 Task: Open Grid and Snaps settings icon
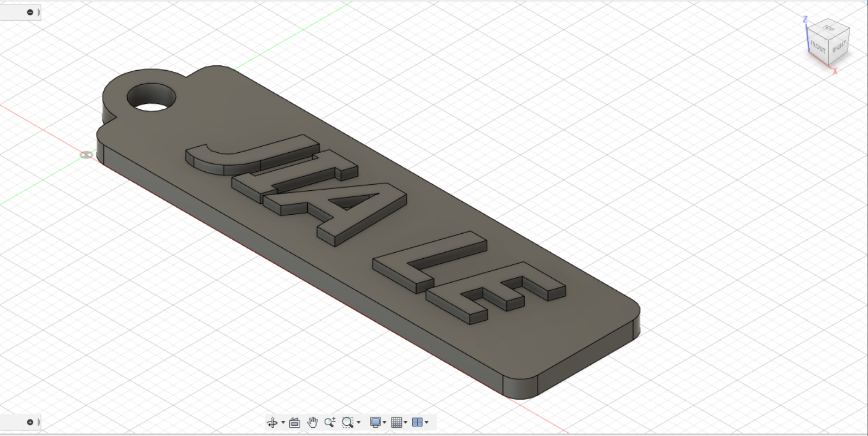click(x=396, y=422)
